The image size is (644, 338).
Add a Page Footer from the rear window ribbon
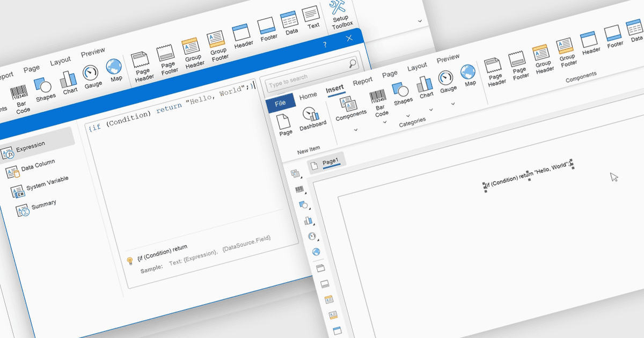167,60
